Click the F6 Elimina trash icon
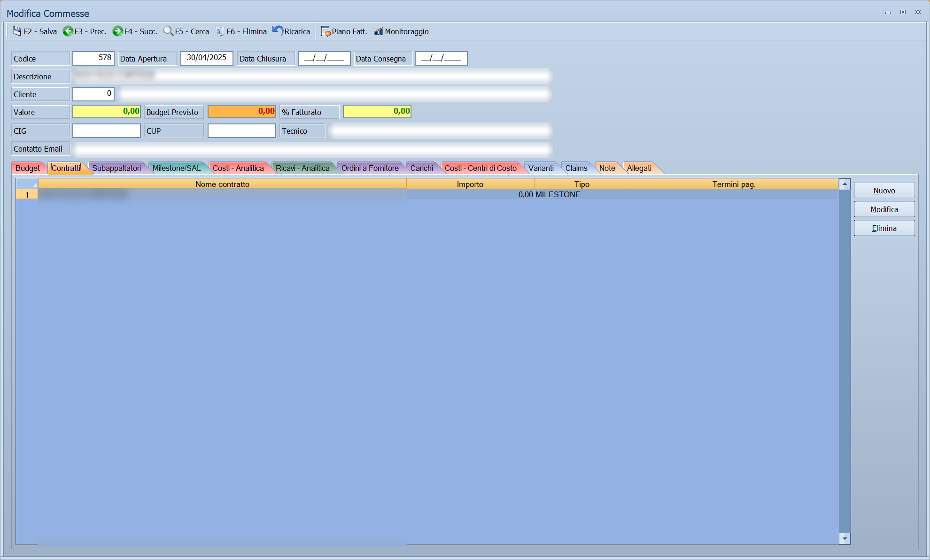Screen dimensions: 930x560 click(220, 31)
